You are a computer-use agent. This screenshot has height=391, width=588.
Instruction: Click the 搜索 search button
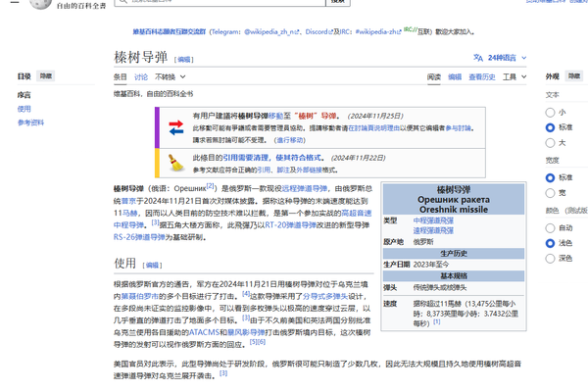(338, 2)
